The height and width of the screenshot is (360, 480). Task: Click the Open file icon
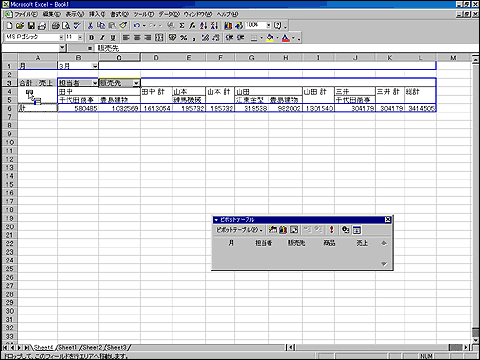pos(20,26)
